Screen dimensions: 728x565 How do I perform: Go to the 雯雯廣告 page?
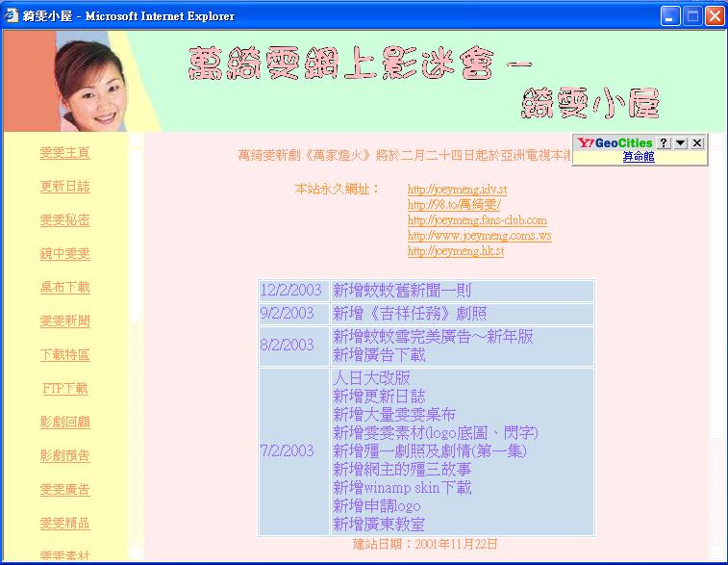coord(65,489)
